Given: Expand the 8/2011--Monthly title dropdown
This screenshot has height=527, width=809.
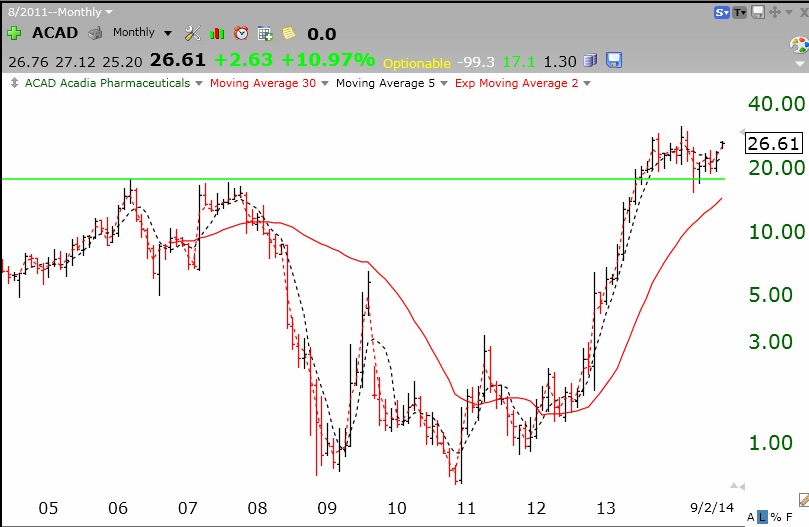Looking at the screenshot, I should (x=109, y=11).
